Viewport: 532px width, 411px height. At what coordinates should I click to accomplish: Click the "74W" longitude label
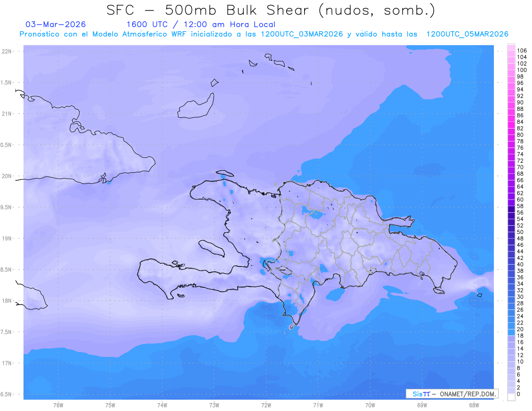coord(162,405)
